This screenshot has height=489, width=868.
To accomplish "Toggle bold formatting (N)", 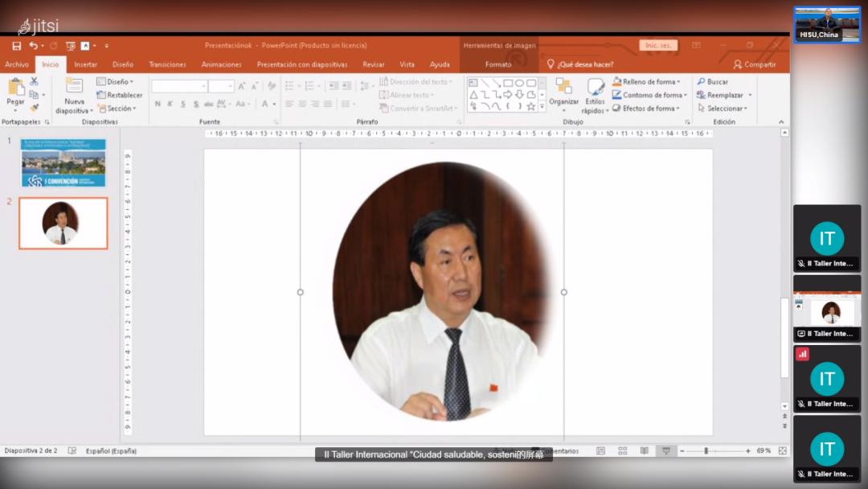I will point(158,104).
